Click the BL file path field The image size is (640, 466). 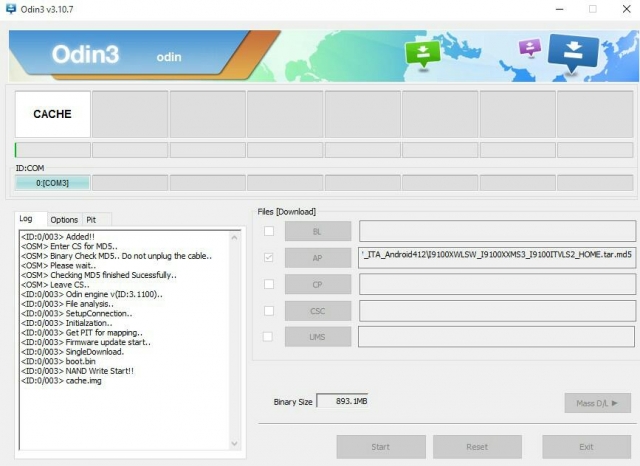(x=497, y=231)
